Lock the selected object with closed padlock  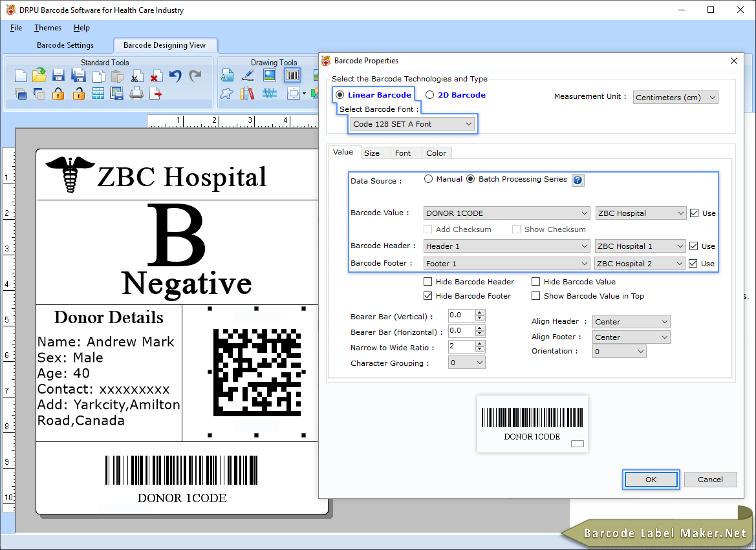pyautogui.click(x=58, y=94)
